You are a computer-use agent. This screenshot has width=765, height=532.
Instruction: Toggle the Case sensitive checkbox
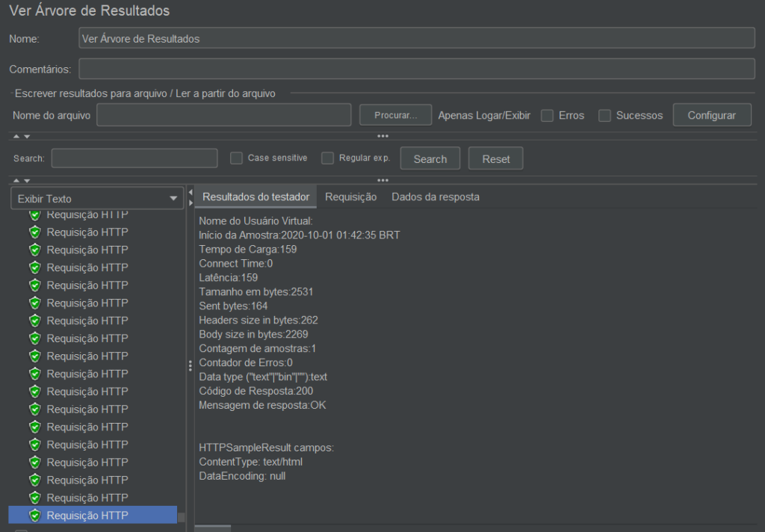click(x=236, y=158)
